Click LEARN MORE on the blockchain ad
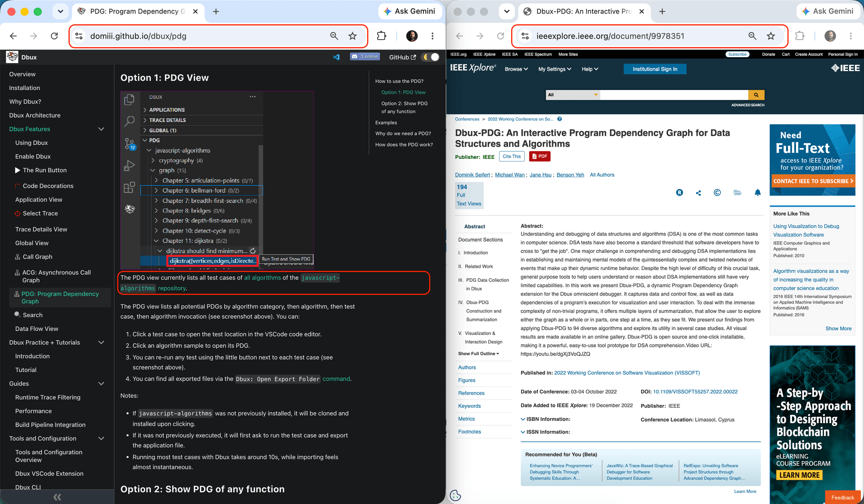 [x=799, y=475]
